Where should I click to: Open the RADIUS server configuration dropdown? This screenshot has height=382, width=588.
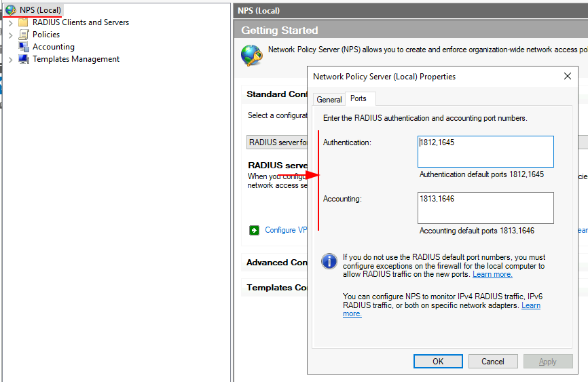click(x=277, y=142)
